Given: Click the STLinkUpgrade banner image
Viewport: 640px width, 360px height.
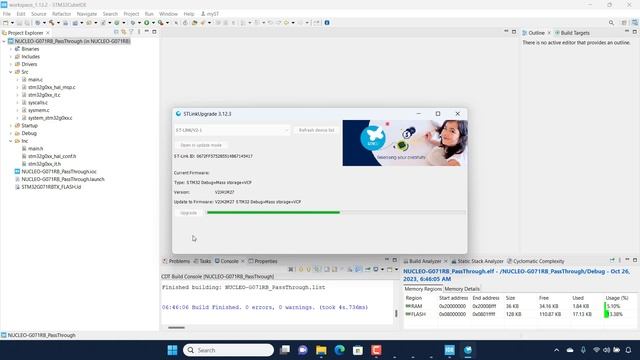Looking at the screenshot, I should pos(404,143).
